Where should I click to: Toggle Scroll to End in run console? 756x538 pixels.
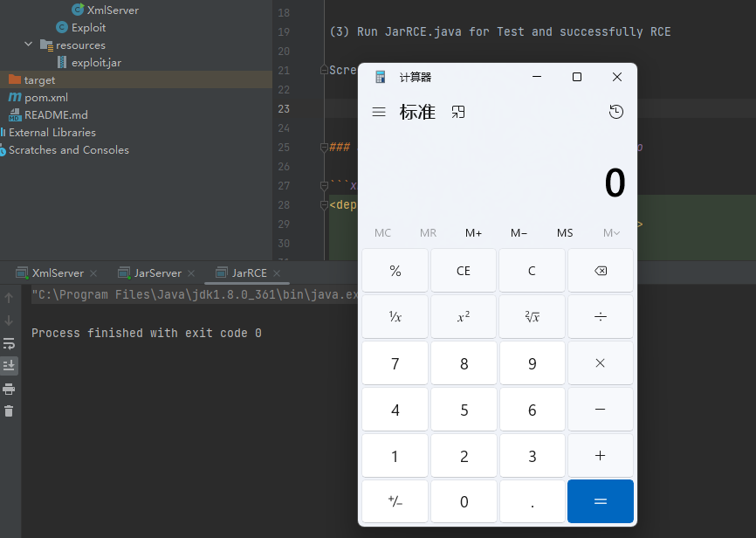[9, 366]
